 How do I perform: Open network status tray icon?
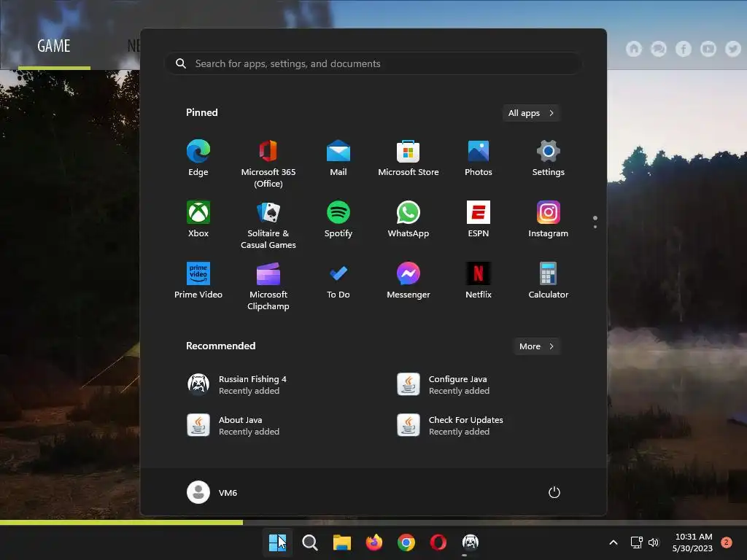pyautogui.click(x=636, y=542)
